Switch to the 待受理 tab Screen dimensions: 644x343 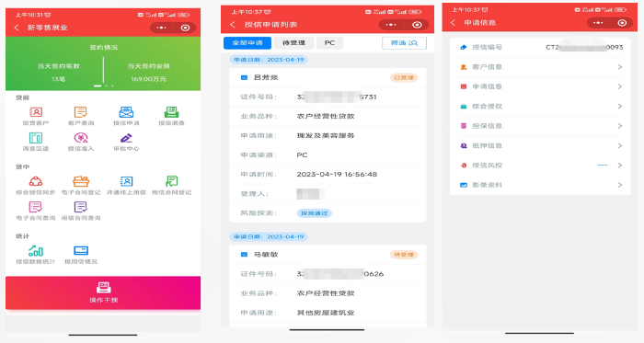293,43
